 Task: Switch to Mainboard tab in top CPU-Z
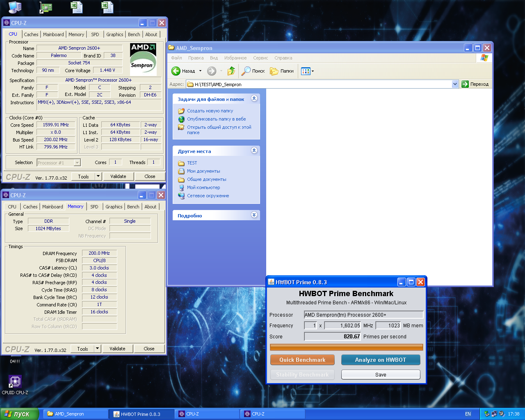pyautogui.click(x=53, y=34)
